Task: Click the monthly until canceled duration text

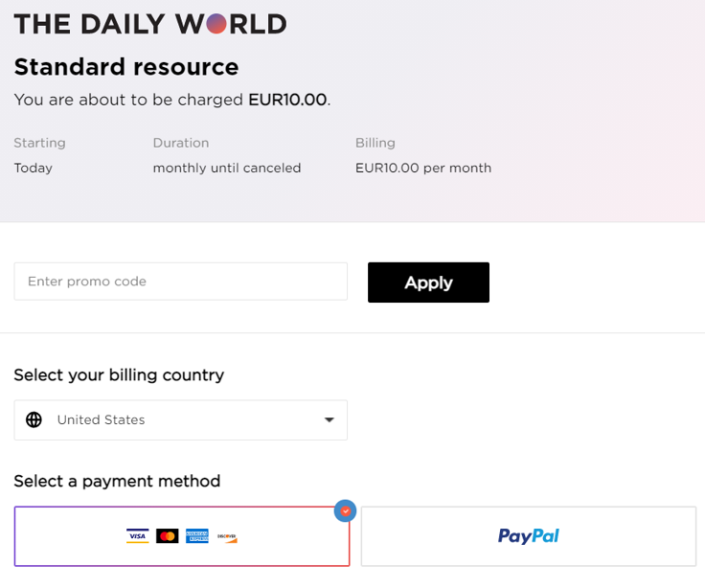Action: click(x=227, y=169)
